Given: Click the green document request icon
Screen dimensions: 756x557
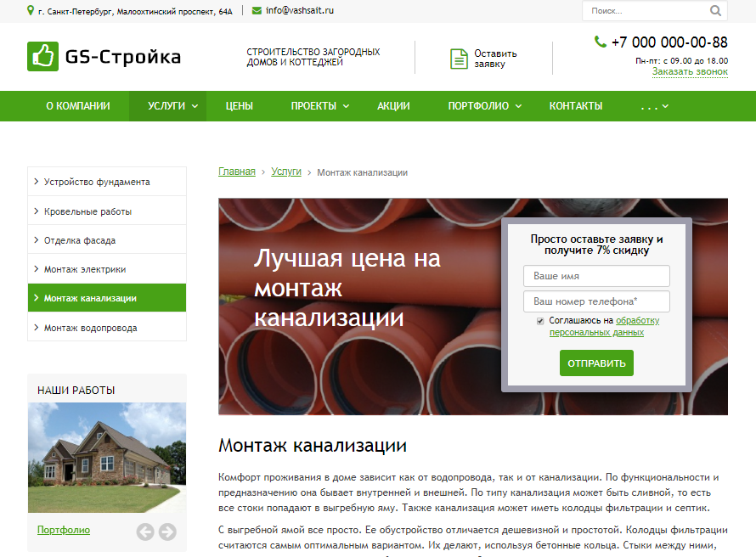Looking at the screenshot, I should pyautogui.click(x=459, y=59).
